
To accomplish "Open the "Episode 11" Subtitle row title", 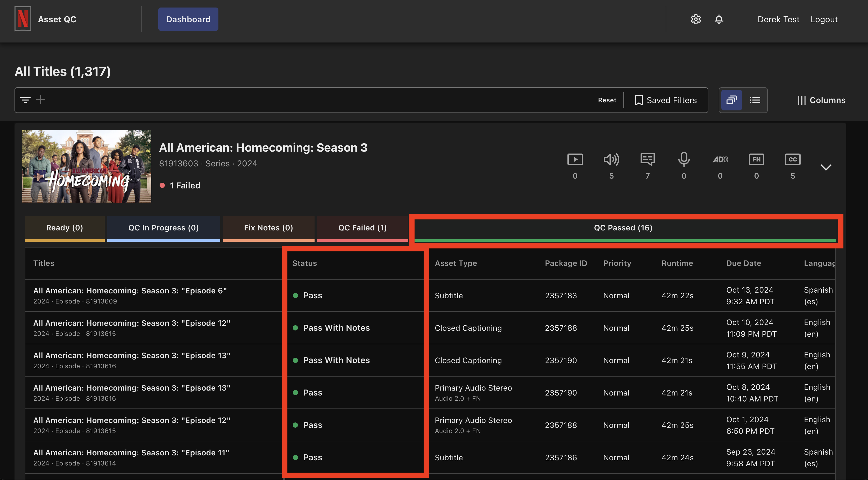I will point(131,452).
